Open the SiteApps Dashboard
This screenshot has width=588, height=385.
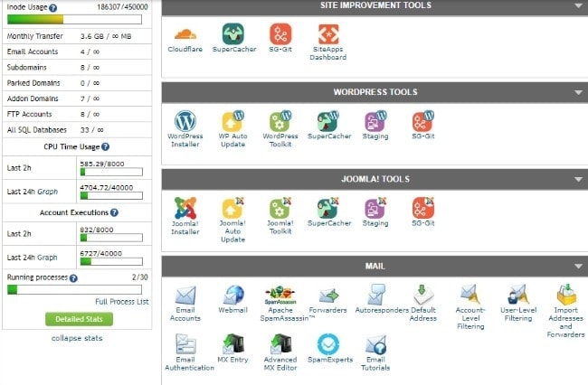[x=328, y=42]
